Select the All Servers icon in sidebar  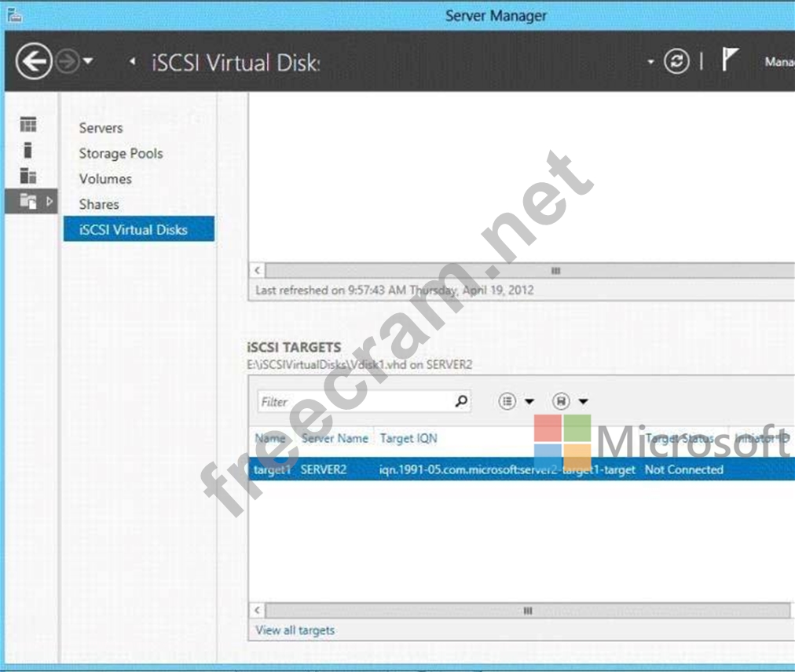28,176
